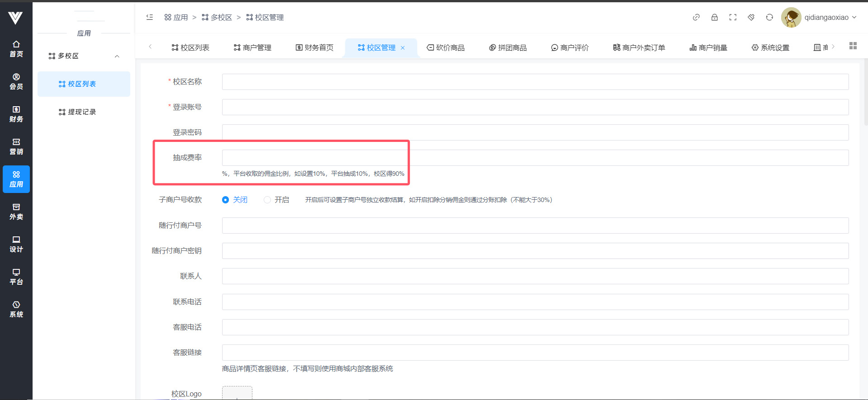Open qidiangaoxiao user dropdown
This screenshot has height=400, width=868.
point(820,17)
